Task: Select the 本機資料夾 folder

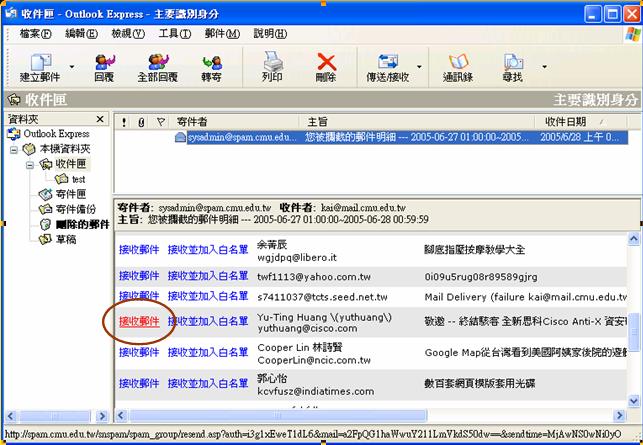Action: (x=56, y=149)
